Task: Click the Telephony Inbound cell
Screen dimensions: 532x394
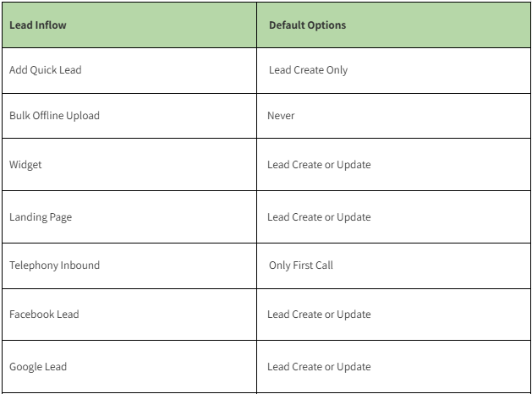Action: coord(54,265)
